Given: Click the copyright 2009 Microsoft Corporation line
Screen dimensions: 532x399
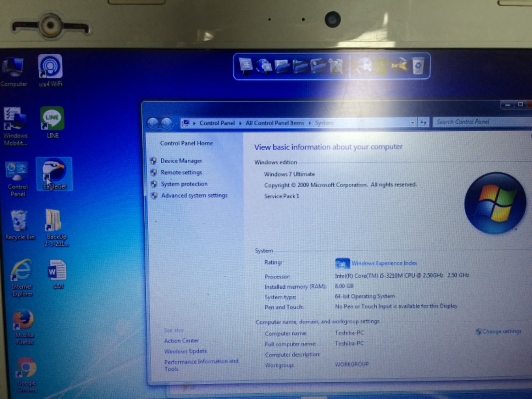Looking at the screenshot, I should [340, 185].
